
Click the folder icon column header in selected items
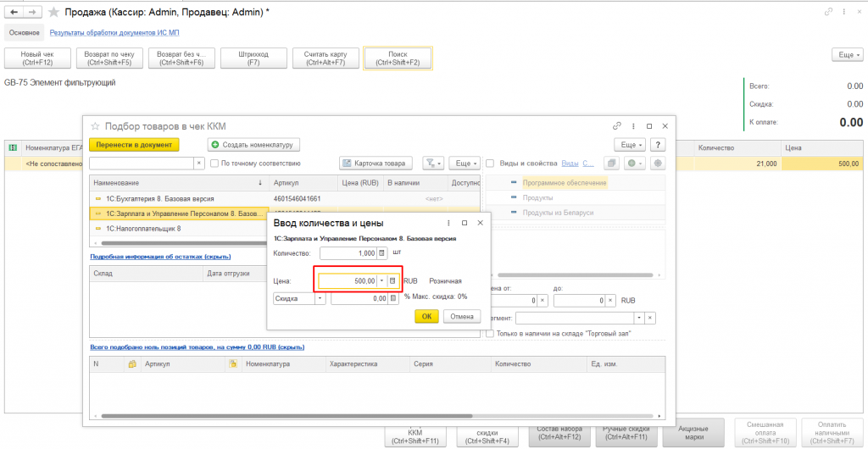(x=131, y=364)
